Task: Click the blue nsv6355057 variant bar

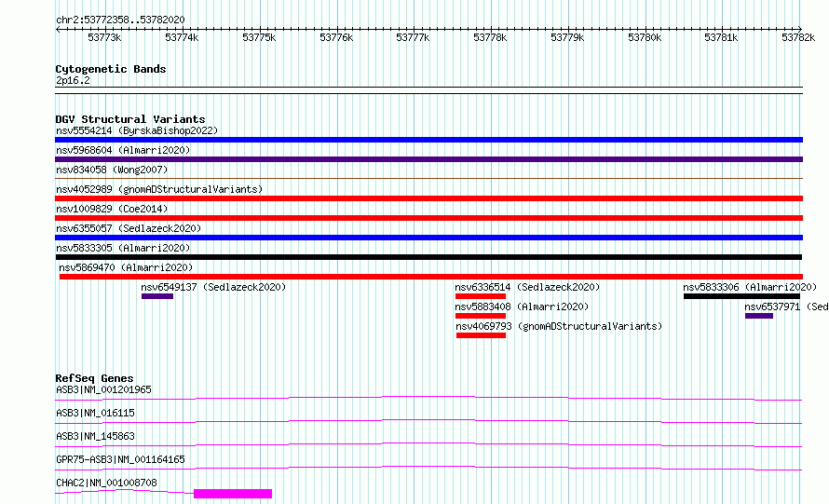Action: click(x=428, y=238)
